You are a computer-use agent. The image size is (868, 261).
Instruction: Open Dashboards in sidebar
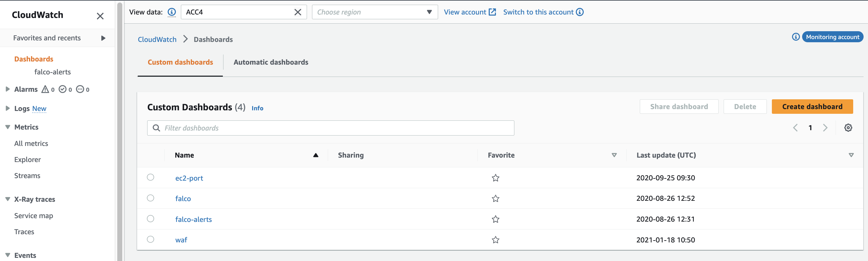click(34, 59)
